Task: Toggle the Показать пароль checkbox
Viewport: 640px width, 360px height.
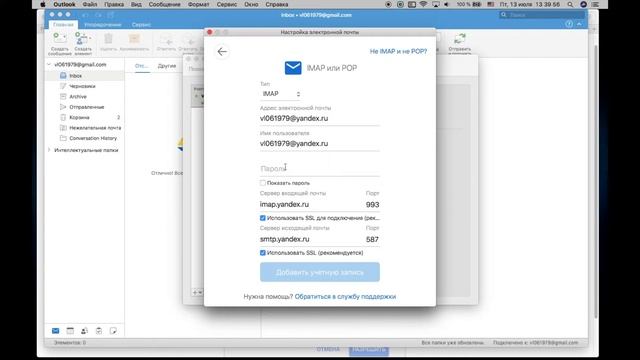Action: pos(263,183)
